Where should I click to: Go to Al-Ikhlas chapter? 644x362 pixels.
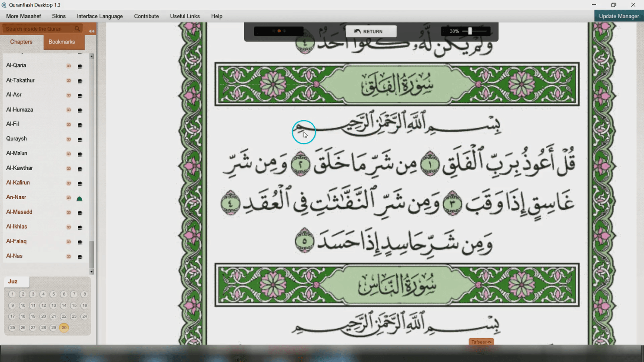[x=17, y=227]
